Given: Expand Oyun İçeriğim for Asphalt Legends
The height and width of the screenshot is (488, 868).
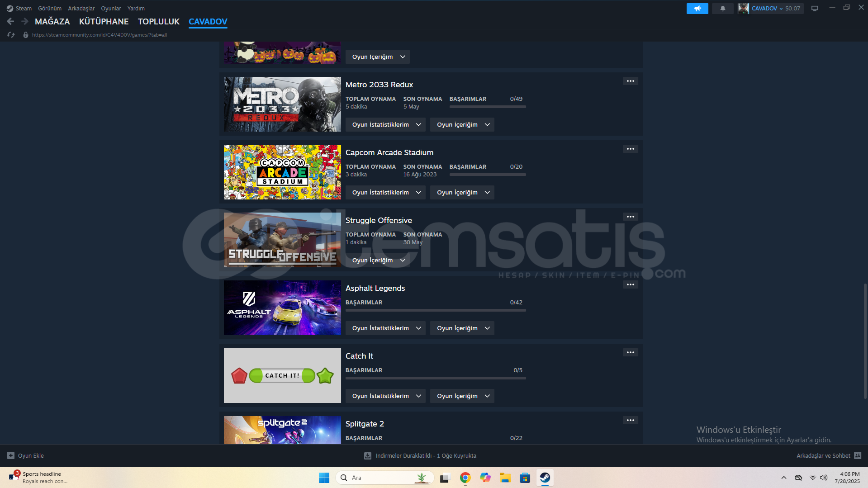Looking at the screenshot, I should click(462, 328).
